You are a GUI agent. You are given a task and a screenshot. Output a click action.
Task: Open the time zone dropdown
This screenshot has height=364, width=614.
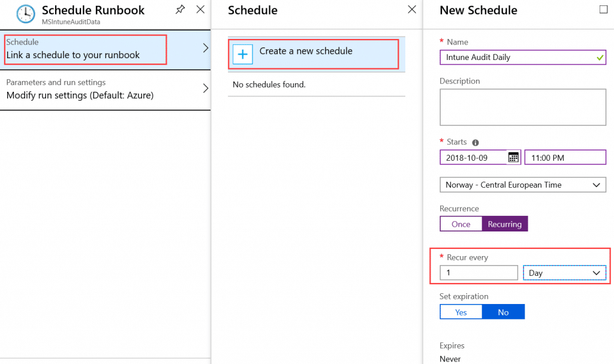tap(522, 184)
